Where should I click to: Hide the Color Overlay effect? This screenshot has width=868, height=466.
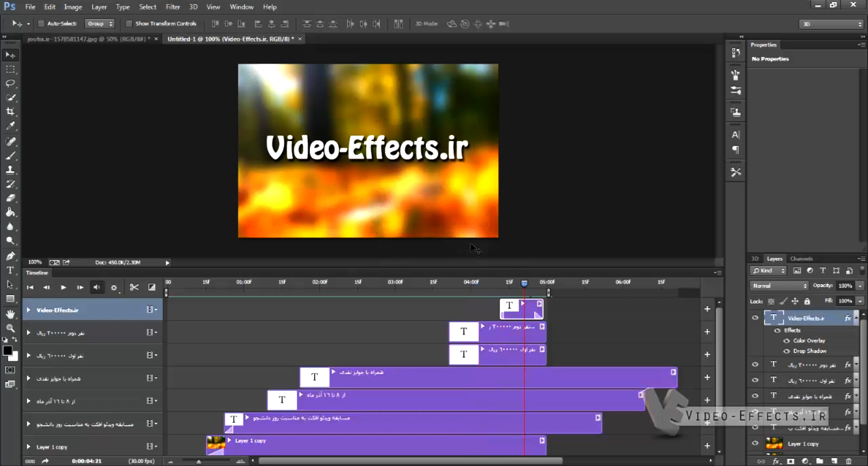pyautogui.click(x=787, y=341)
